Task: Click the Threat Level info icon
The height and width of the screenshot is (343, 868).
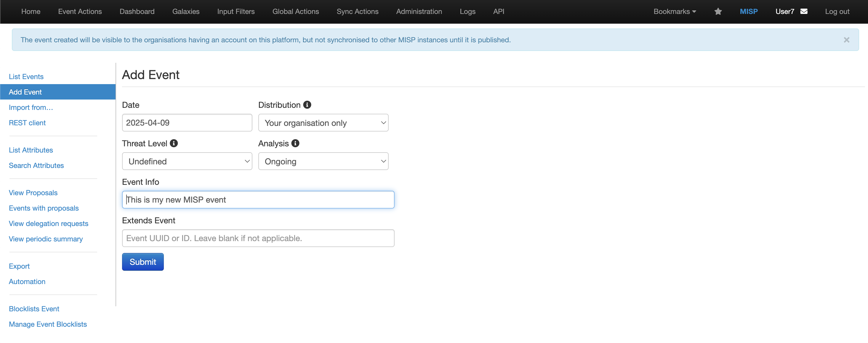Action: click(174, 143)
